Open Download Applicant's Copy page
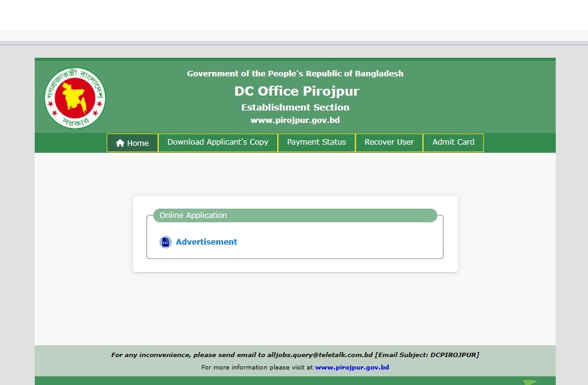This screenshot has width=588, height=385. [218, 142]
